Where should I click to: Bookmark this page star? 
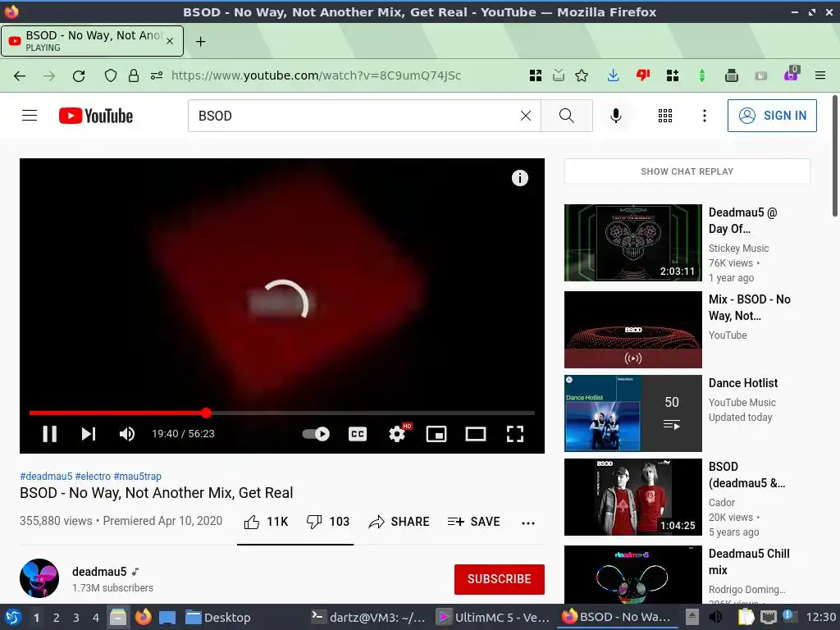[x=582, y=75]
